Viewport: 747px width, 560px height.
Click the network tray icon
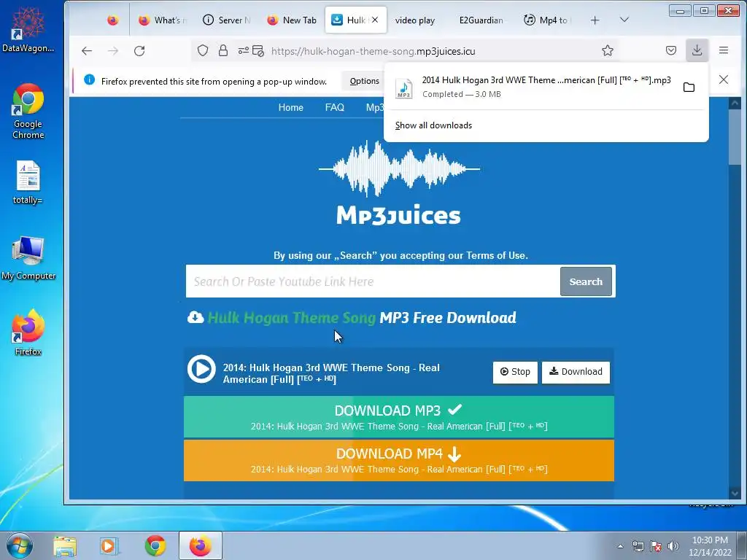point(638,546)
